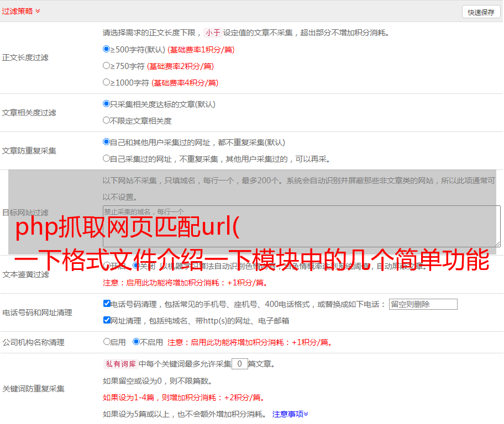This screenshot has width=504, height=424.
Task: Collapse the 过滤策略 section header
Action: [21, 11]
